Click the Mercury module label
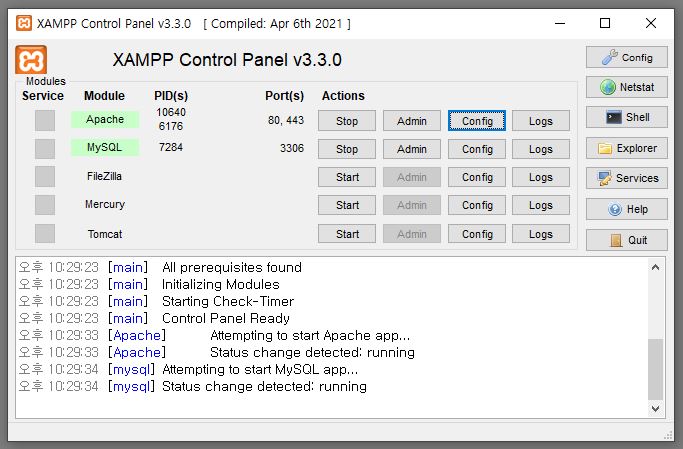 [x=105, y=204]
